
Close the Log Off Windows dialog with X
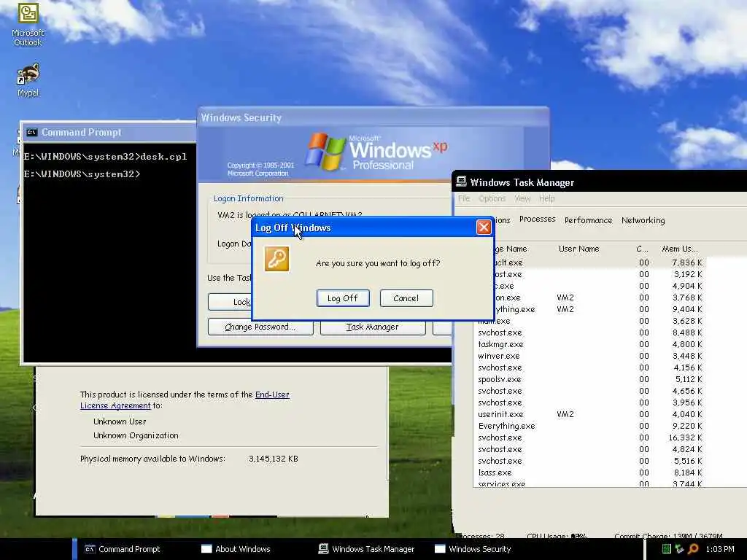[x=484, y=227]
